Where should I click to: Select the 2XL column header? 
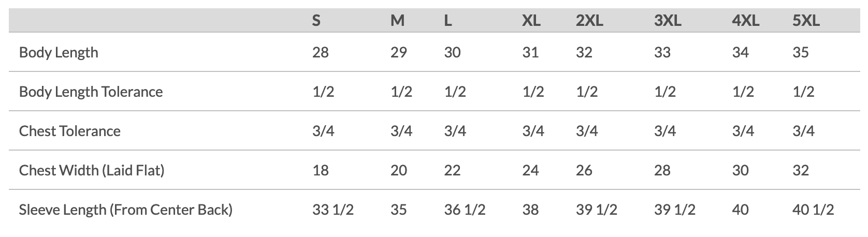coord(589,21)
